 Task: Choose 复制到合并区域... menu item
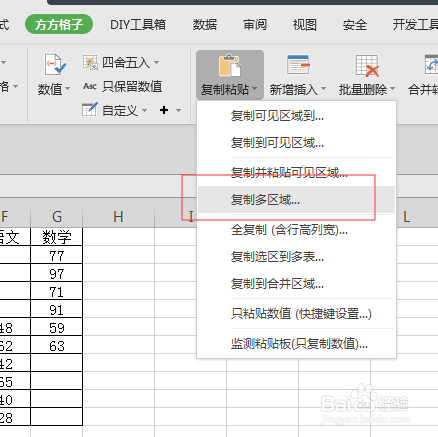296,284
